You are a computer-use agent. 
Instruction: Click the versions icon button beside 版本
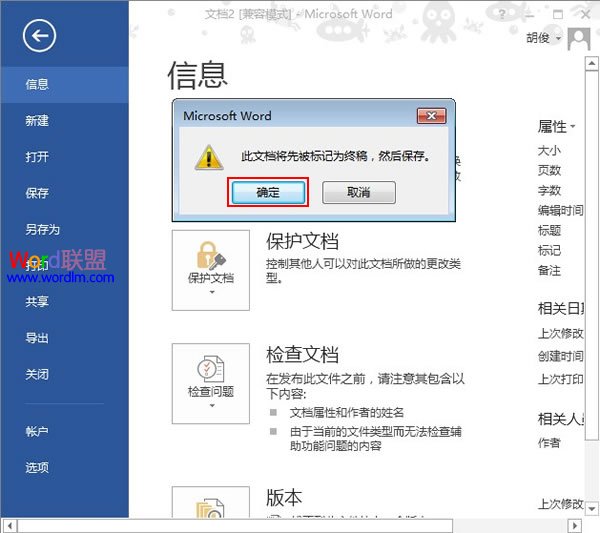211,502
